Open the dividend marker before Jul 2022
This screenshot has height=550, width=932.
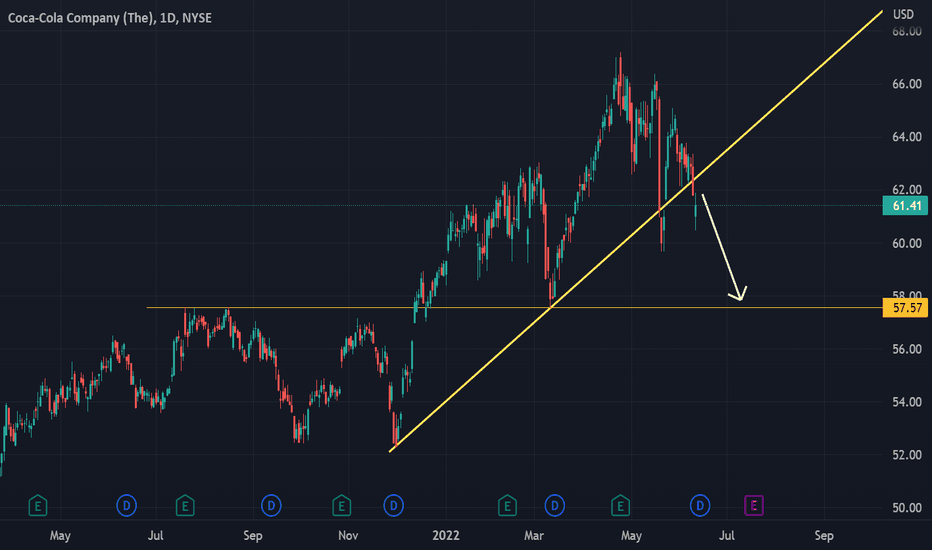pyautogui.click(x=700, y=506)
